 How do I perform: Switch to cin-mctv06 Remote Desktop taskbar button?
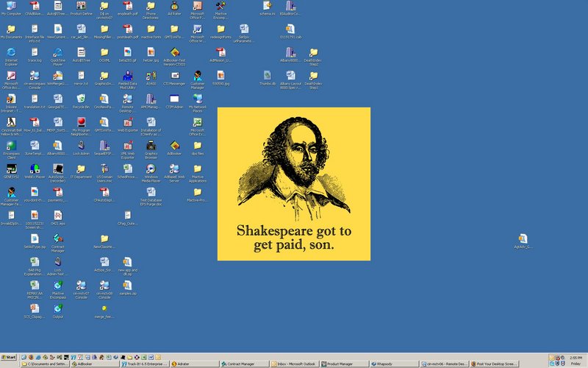(x=445, y=364)
